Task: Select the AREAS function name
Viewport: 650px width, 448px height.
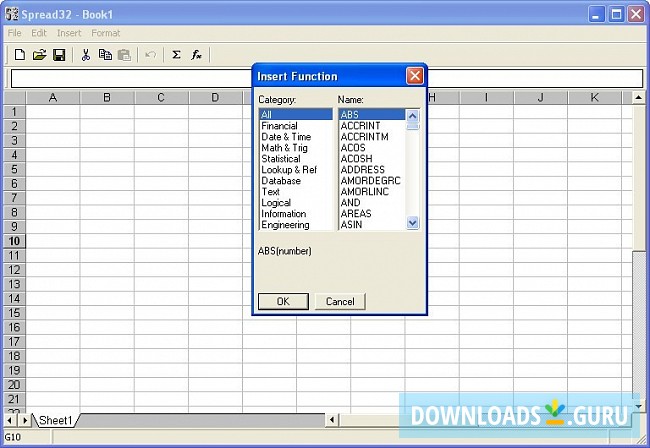Action: pos(372,213)
